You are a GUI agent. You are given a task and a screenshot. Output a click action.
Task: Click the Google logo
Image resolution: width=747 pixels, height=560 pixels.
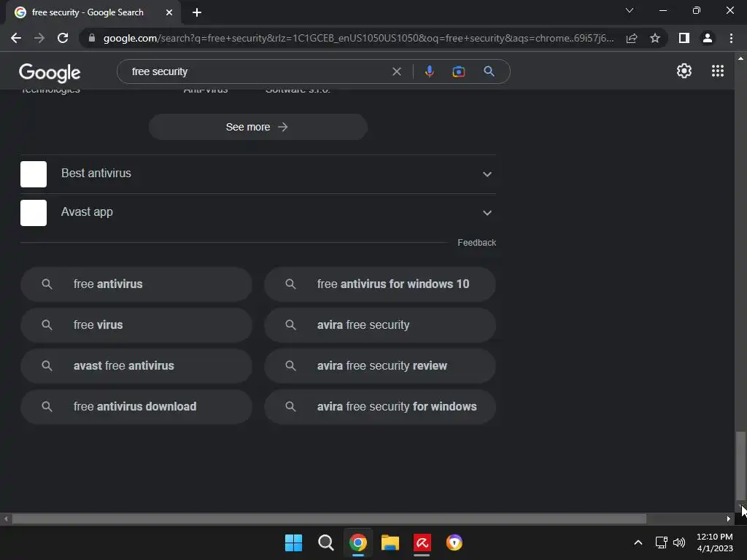(50, 73)
